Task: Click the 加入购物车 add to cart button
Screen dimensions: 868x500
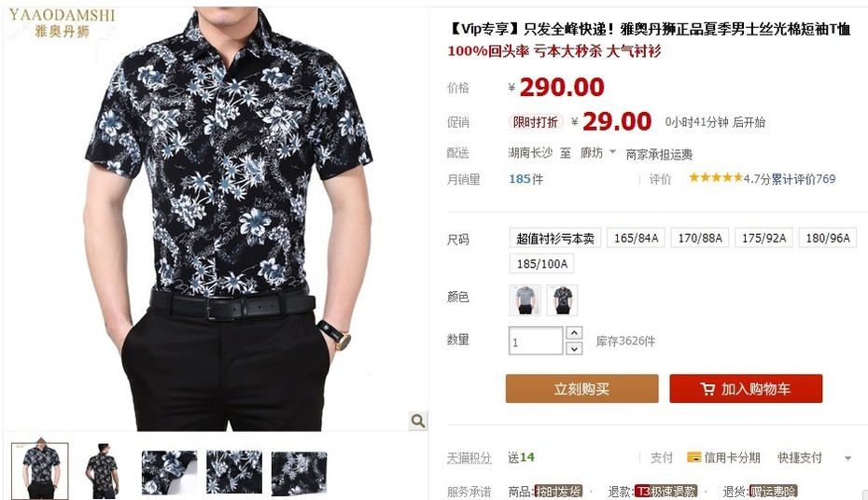Action: click(746, 389)
